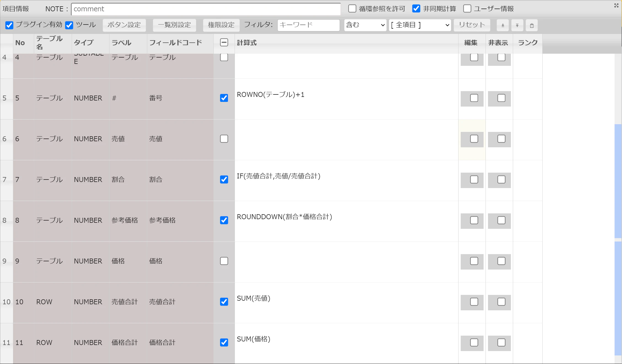Open the [ 全項目 ] dropdown
Screen dimensions: 622x364
[420, 25]
